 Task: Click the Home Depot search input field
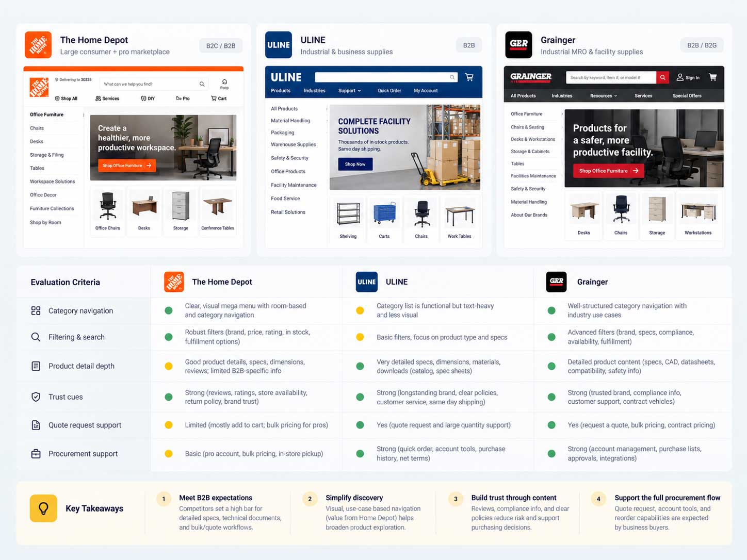click(154, 84)
